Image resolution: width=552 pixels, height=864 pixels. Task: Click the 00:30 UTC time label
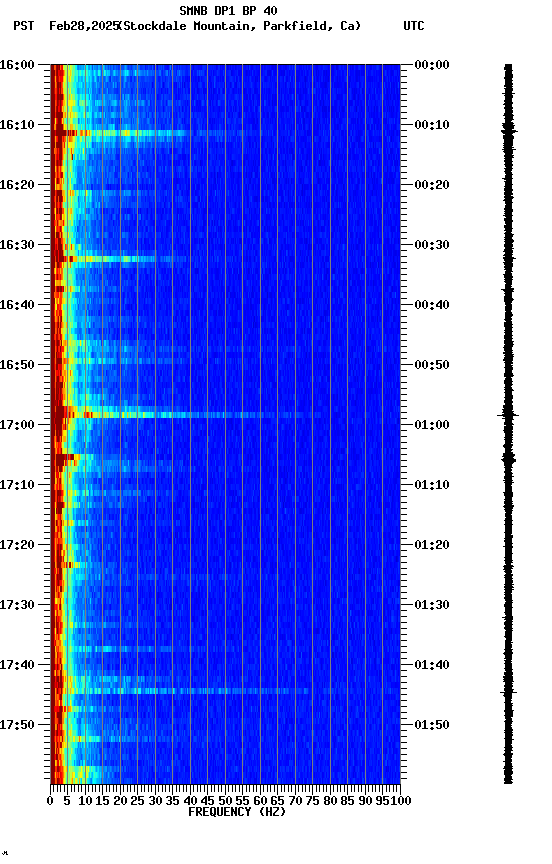tap(432, 245)
